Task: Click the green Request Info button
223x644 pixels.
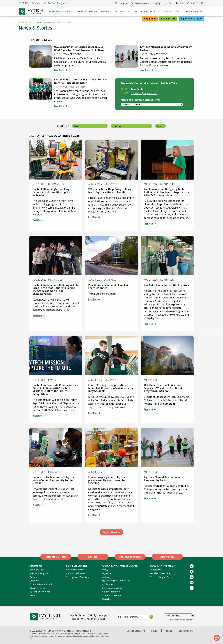Action: tap(168, 18)
